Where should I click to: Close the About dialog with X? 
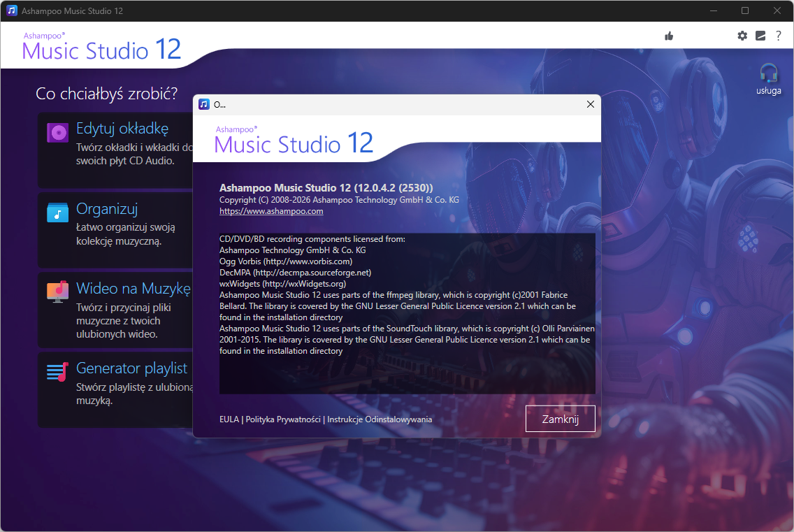[591, 104]
